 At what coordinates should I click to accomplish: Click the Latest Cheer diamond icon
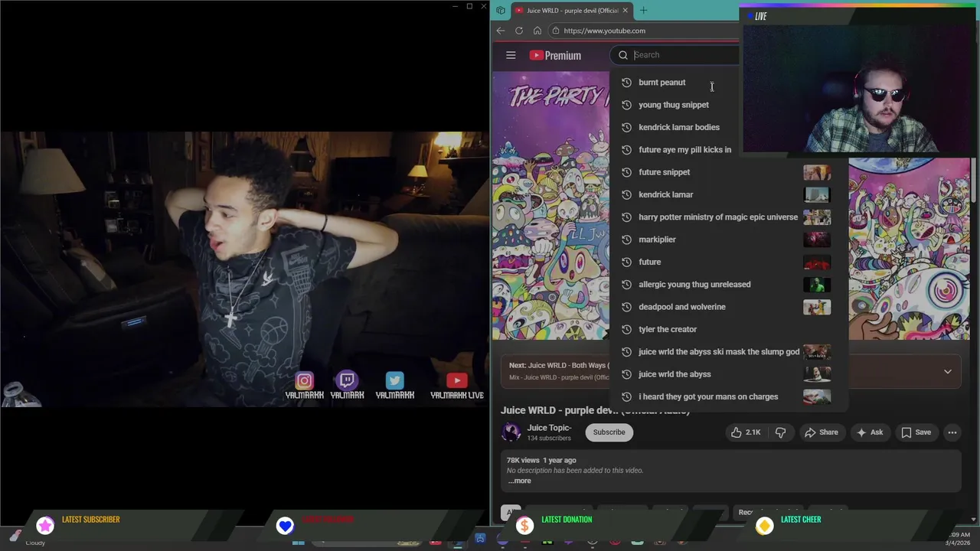(764, 525)
